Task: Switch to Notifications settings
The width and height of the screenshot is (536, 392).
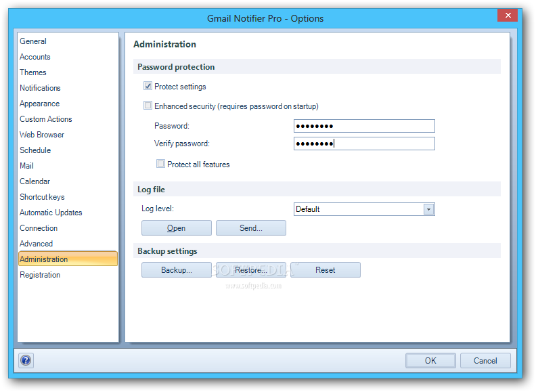Action: pyautogui.click(x=68, y=88)
